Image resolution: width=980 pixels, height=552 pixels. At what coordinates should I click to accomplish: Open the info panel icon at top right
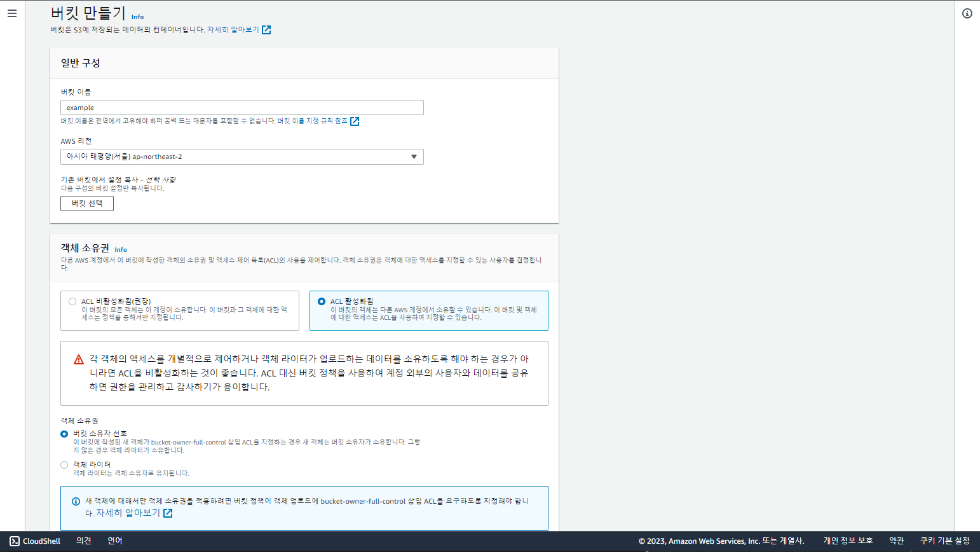click(967, 13)
